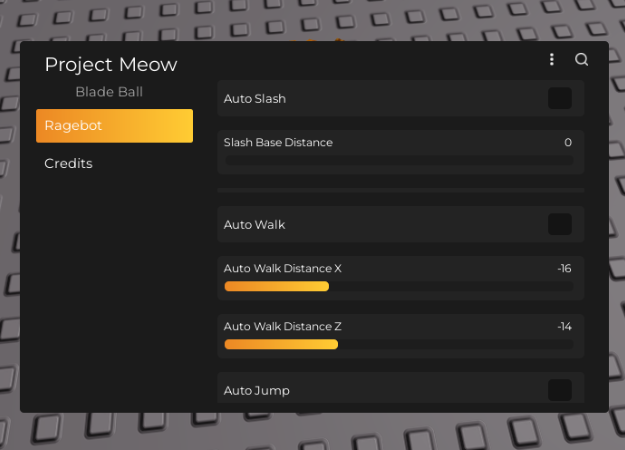625x450 pixels.
Task: Open the three-dot options menu
Action: pos(552,60)
